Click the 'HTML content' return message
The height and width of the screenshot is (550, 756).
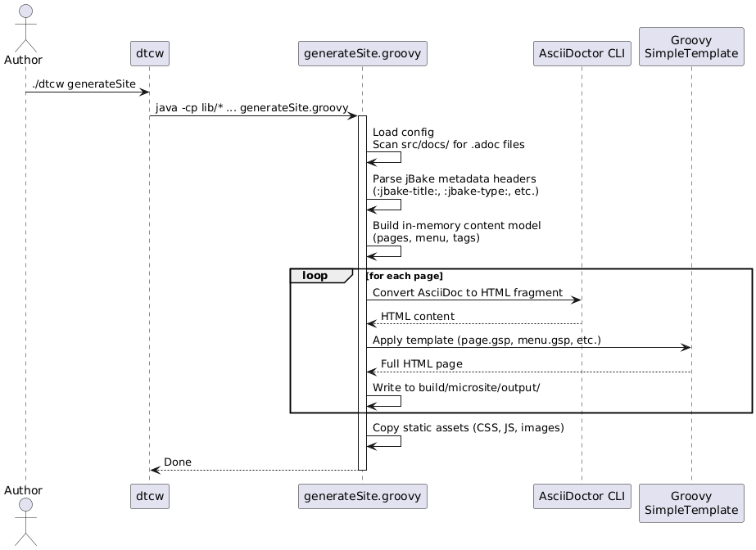[418, 317]
